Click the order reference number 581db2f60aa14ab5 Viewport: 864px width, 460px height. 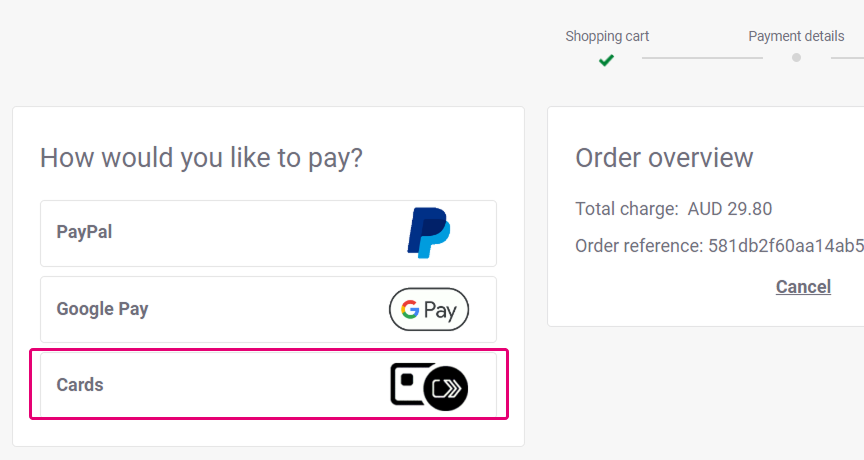[x=786, y=246]
